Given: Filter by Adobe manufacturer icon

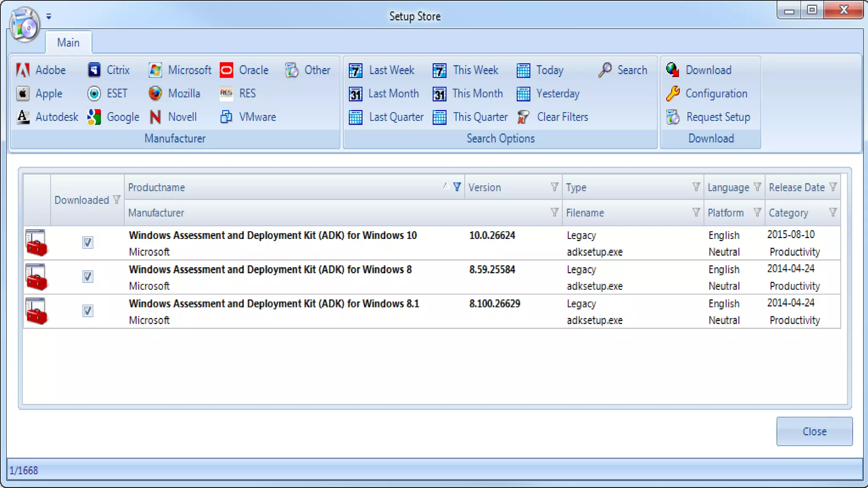Looking at the screenshot, I should [23, 70].
